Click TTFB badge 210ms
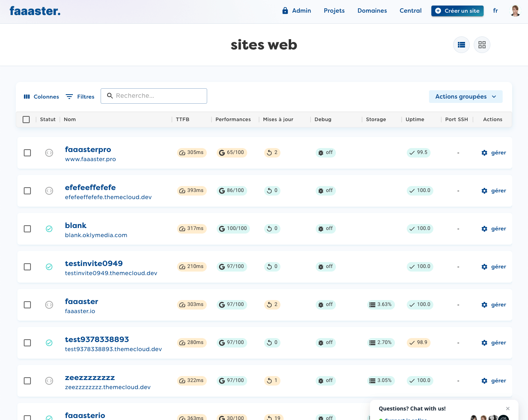528x420 pixels. (192, 266)
